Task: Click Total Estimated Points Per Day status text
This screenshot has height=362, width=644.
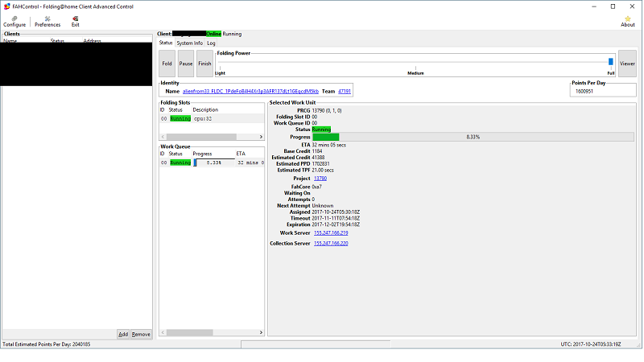Action: 47,344
